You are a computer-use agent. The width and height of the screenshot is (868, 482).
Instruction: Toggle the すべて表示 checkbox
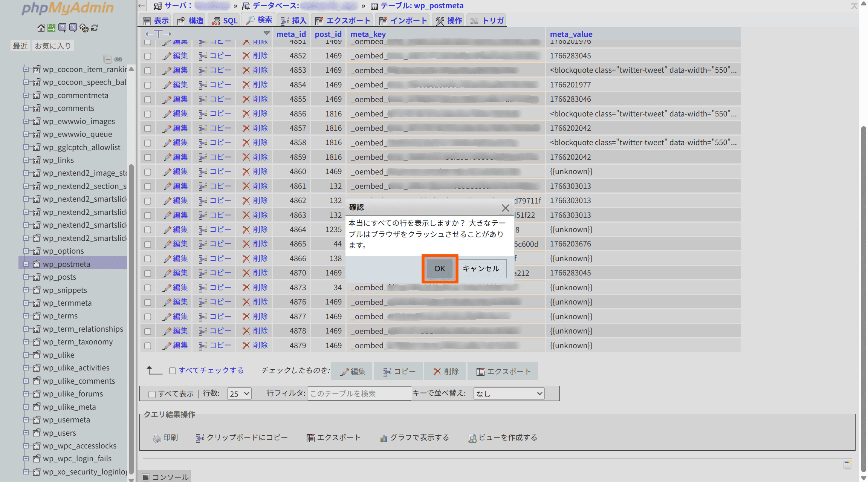click(x=152, y=394)
